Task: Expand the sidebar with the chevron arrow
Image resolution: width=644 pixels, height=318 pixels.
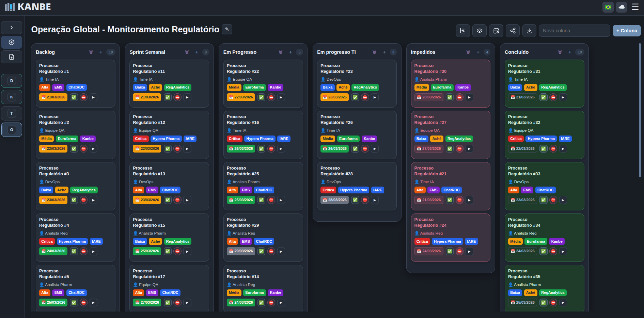Action: pyautogui.click(x=12, y=27)
